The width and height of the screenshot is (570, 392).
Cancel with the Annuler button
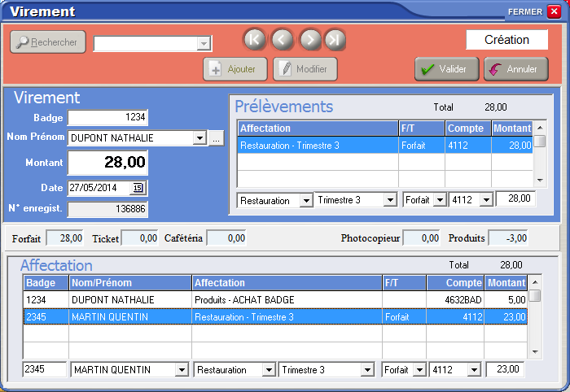pos(515,69)
